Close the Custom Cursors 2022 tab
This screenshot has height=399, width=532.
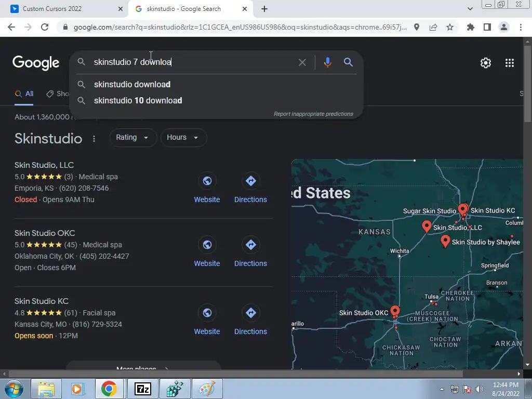[x=121, y=9]
